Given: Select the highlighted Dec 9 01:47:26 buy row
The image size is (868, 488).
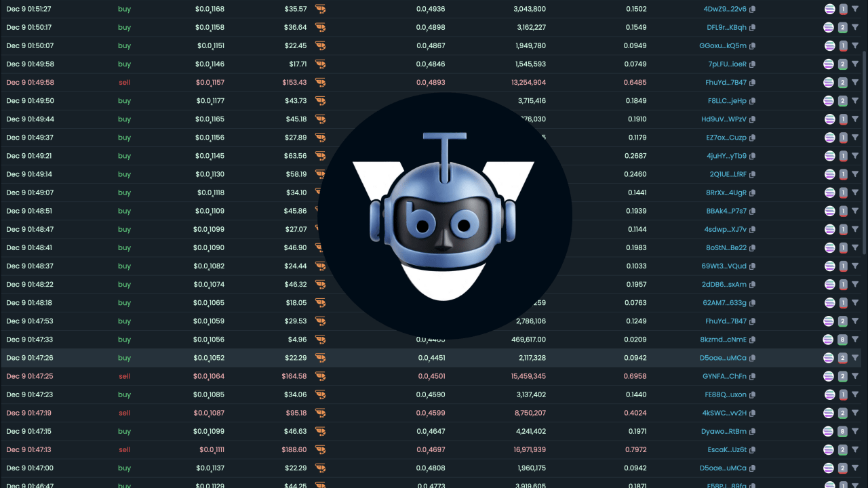Looking at the screenshot, I should point(431,358).
